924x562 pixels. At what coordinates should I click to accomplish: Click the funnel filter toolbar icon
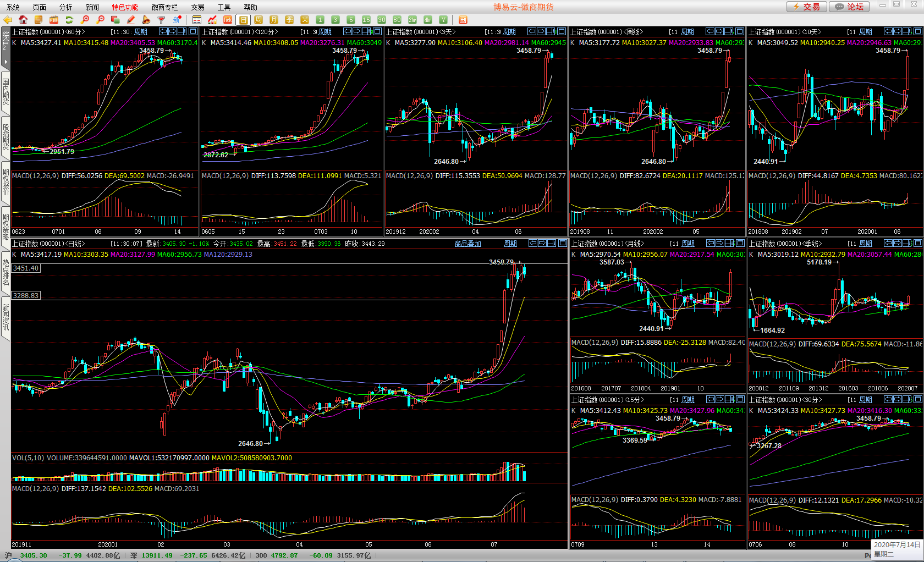coord(162,20)
